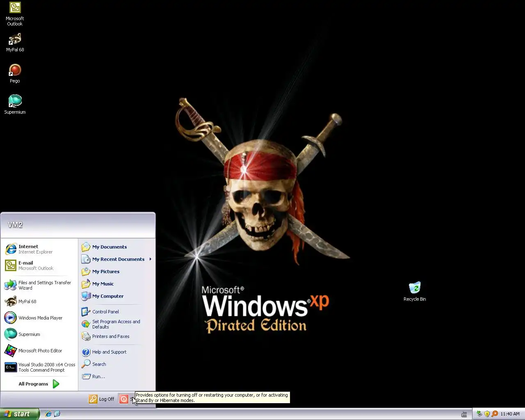Click the orange magnifier tray icon
525x420 pixels.
pyautogui.click(x=495, y=414)
